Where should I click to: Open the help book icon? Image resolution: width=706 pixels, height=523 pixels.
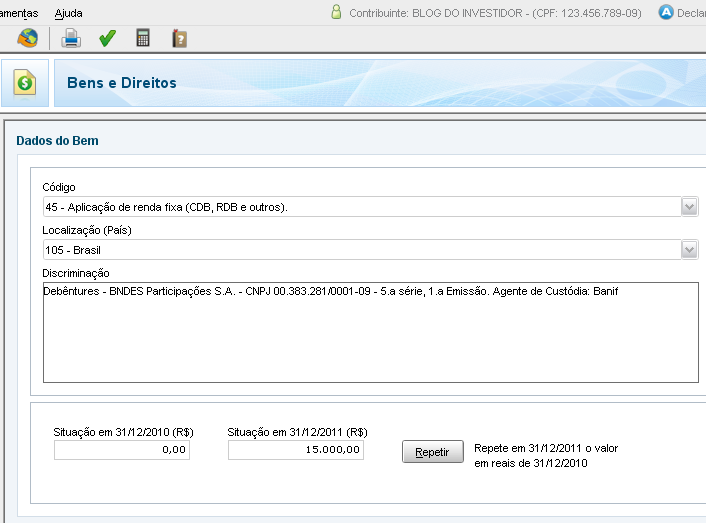click(x=179, y=38)
